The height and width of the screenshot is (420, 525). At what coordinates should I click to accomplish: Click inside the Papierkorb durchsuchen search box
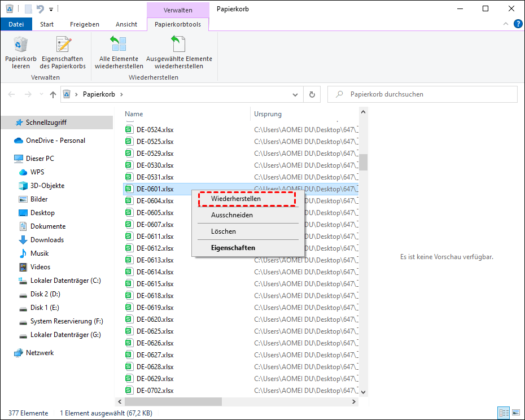point(422,94)
